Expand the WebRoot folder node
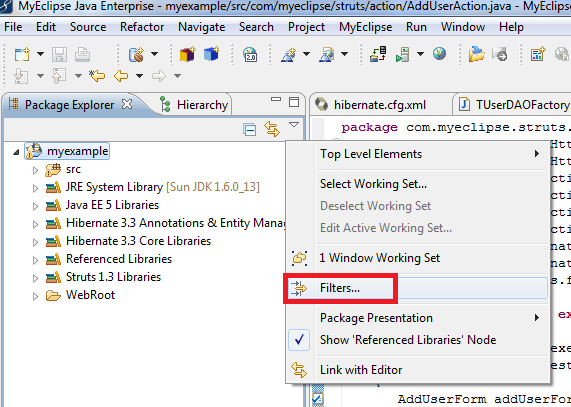This screenshot has width=571, height=407. (35, 296)
